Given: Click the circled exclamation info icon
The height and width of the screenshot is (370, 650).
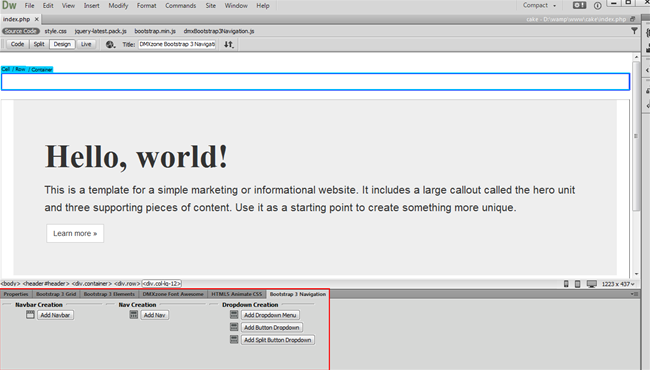Looking at the screenshot, I should pos(597,6).
